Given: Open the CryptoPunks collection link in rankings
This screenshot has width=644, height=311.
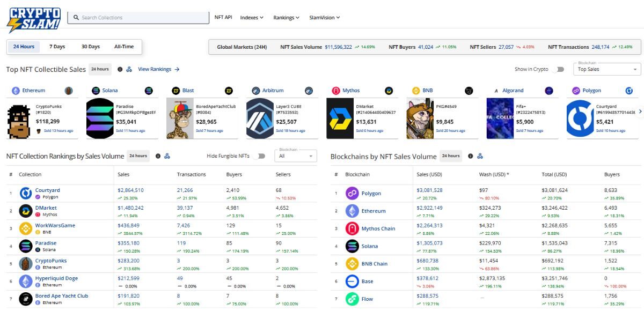Looking at the screenshot, I should coord(51,261).
